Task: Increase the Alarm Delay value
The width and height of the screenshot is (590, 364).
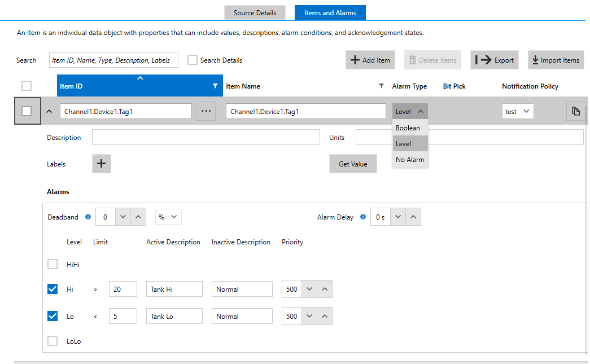Action: pos(413,217)
